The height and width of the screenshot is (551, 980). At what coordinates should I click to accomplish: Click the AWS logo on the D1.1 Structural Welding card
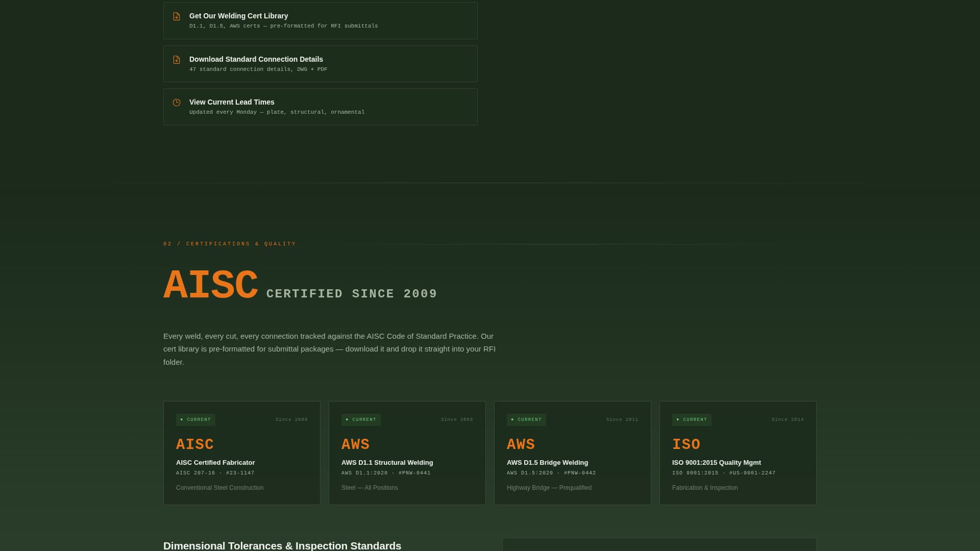[x=355, y=444]
